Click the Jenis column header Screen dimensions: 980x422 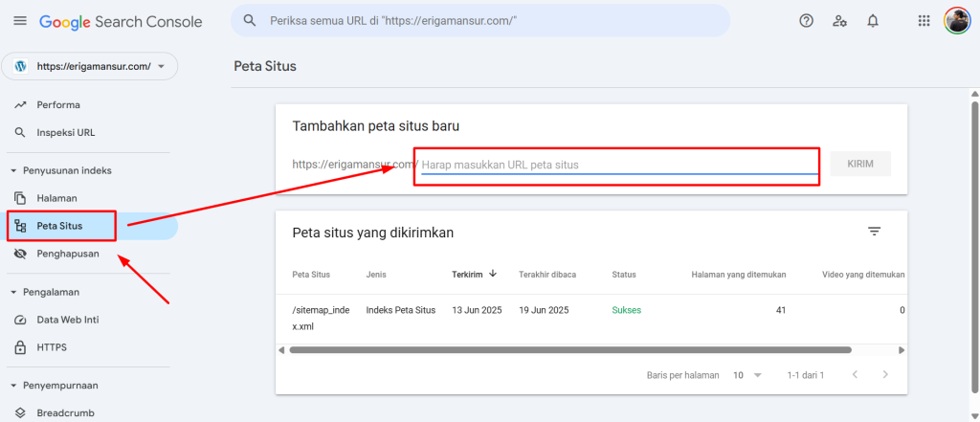375,275
